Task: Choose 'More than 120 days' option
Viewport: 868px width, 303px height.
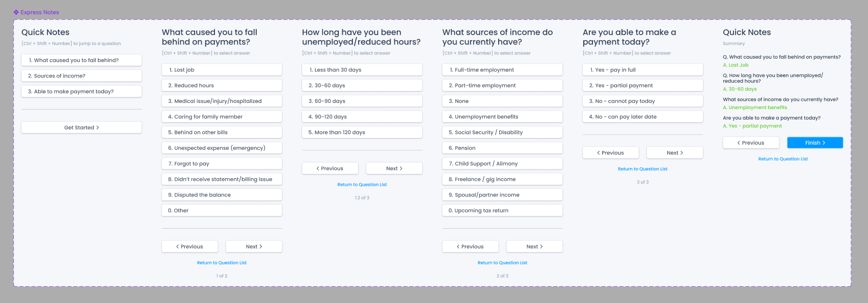Action: 362,132
